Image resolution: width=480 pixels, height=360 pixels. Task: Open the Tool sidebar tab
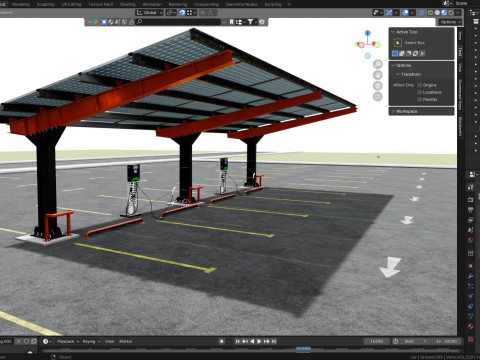tap(460, 52)
